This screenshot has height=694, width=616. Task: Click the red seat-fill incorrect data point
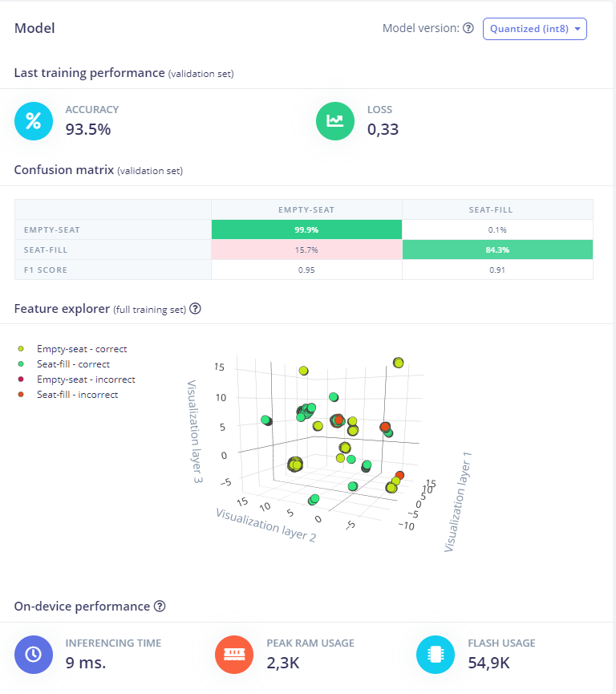tap(339, 420)
